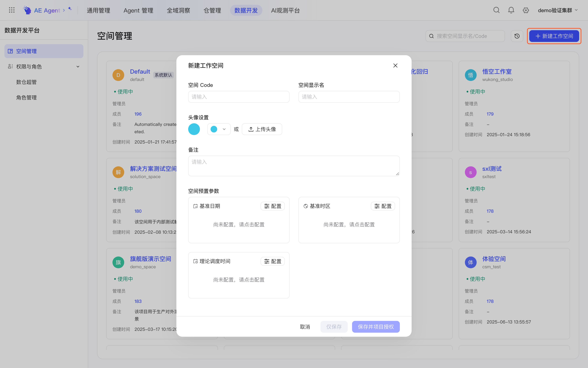
Task: Open the app grid launcher icon
Action: 12,10
